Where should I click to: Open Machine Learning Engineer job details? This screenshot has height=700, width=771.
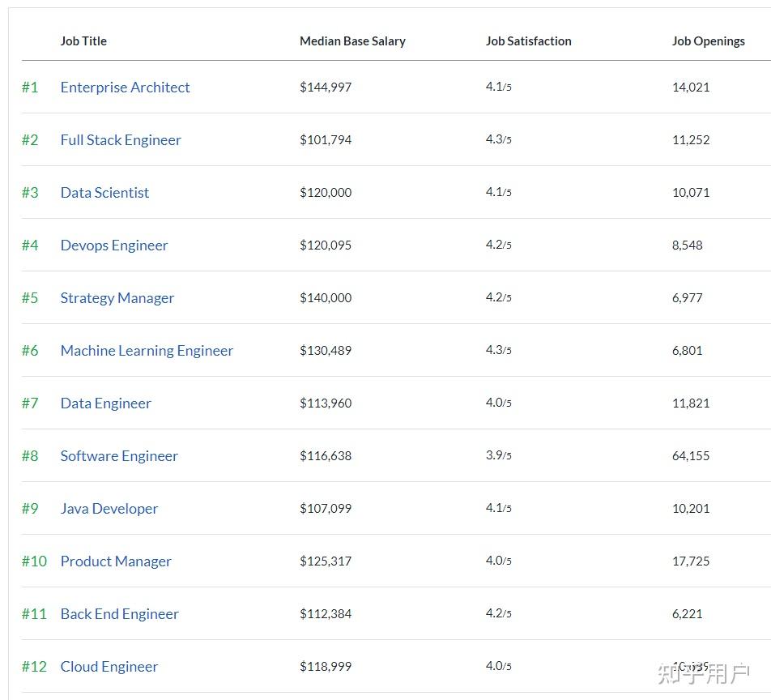point(147,351)
